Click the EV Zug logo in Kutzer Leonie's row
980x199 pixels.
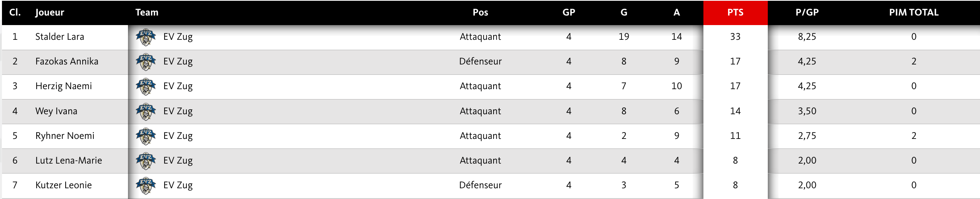tap(145, 185)
